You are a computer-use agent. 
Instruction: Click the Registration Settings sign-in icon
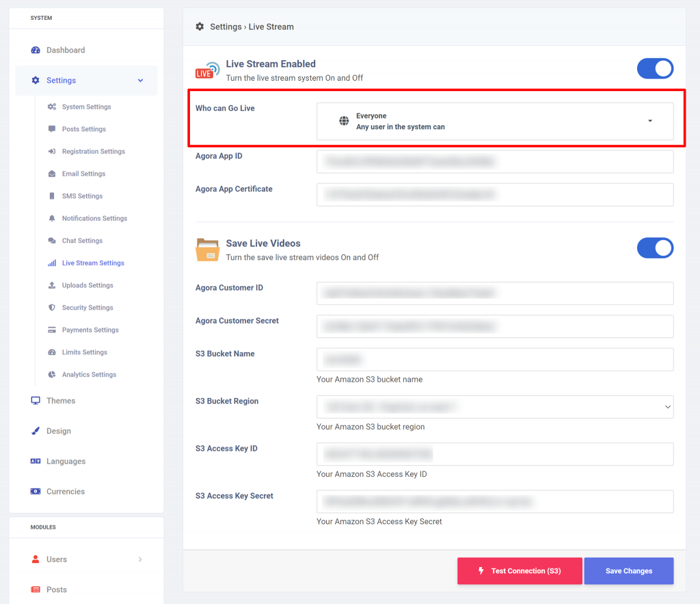tap(52, 151)
